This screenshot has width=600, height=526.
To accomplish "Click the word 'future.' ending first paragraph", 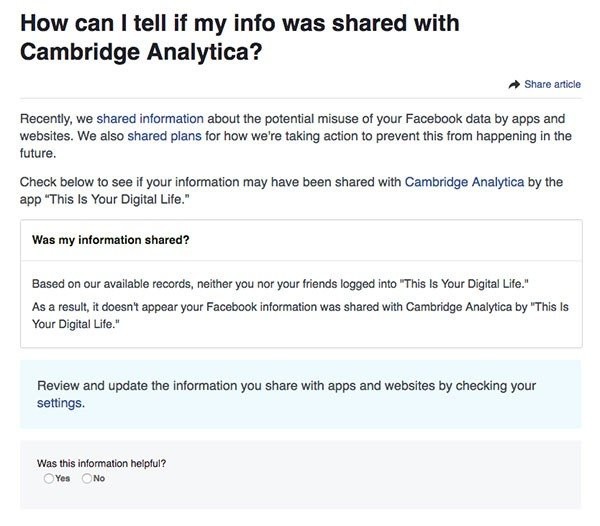I will (38, 153).
